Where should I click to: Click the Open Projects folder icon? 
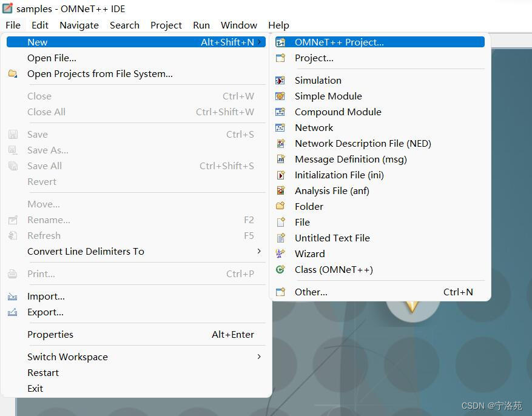(13, 73)
